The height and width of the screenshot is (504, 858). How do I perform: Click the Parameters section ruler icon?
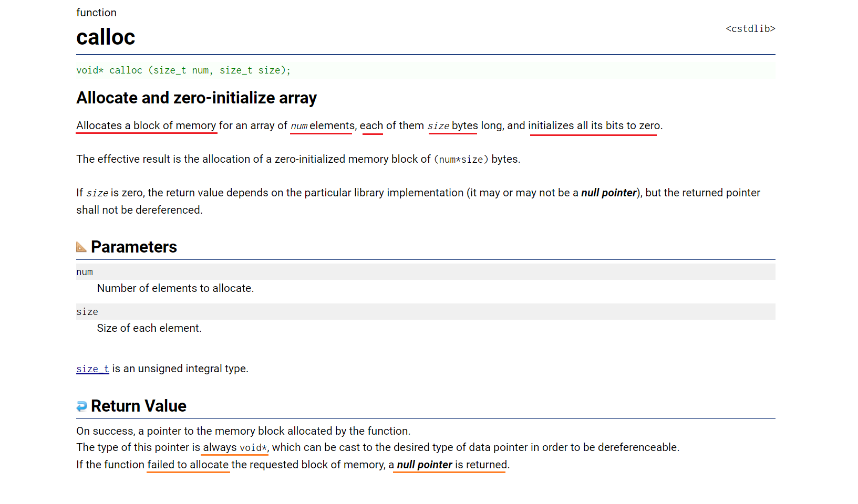[x=81, y=247]
